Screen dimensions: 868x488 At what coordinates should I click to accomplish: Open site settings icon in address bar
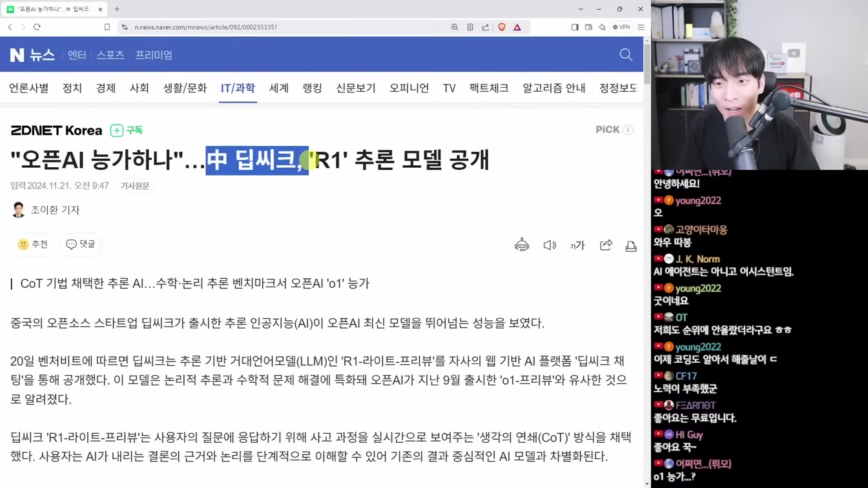(125, 27)
